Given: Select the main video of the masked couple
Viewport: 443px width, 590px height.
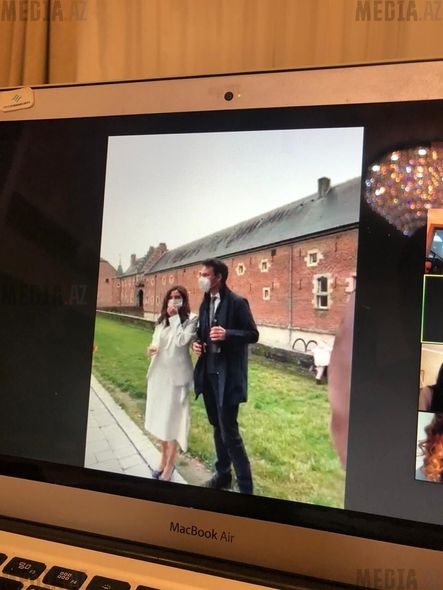Looking at the screenshot, I should tap(223, 316).
